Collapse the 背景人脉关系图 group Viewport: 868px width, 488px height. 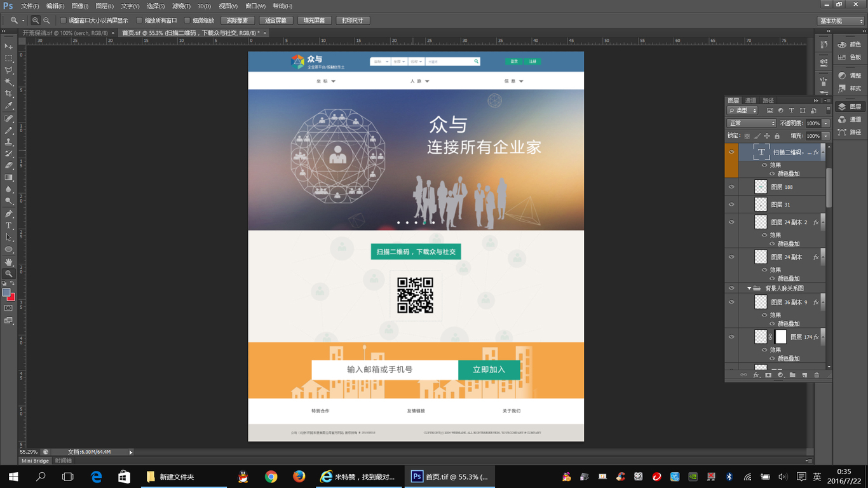click(x=749, y=288)
